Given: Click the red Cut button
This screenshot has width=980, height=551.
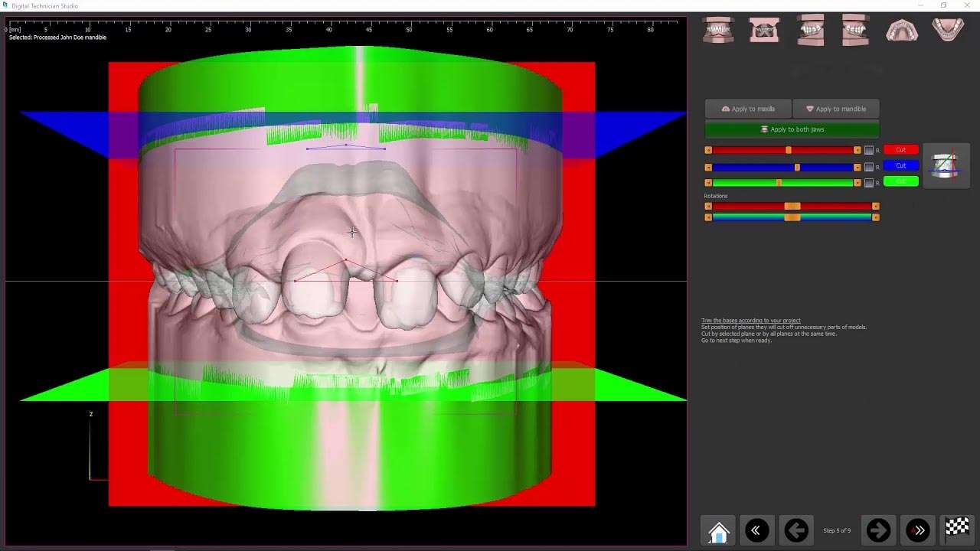Looking at the screenshot, I should coord(900,150).
